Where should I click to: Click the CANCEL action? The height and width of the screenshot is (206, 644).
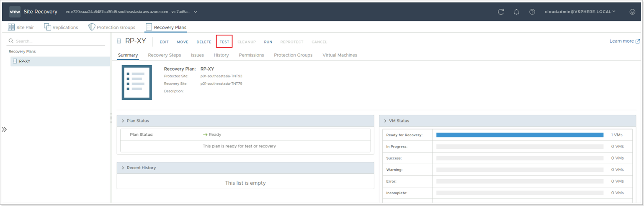(x=319, y=42)
